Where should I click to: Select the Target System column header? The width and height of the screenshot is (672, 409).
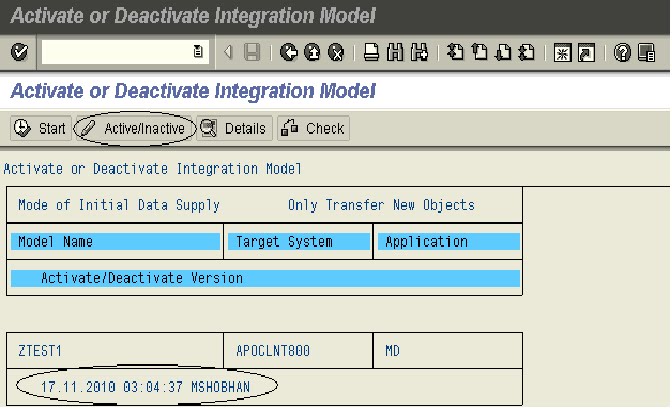(x=299, y=241)
